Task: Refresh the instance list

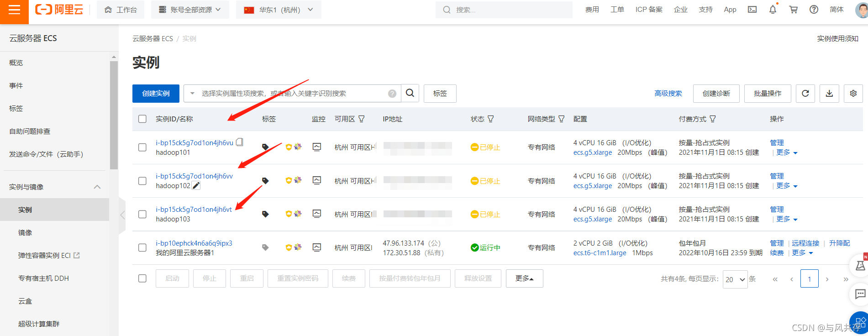Action: 805,94
